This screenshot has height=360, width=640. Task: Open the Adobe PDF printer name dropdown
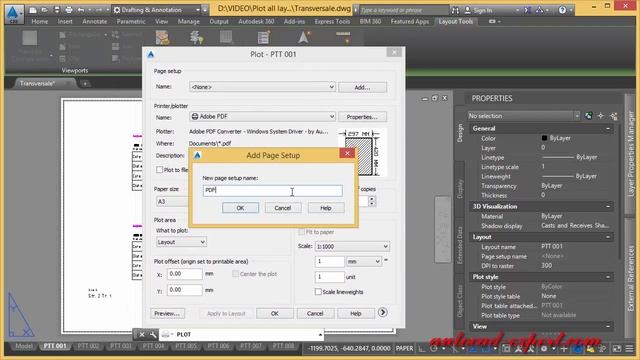262,116
